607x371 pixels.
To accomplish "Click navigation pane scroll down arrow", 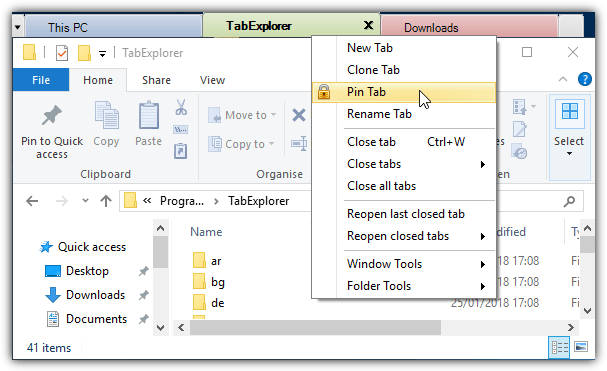I will click(x=160, y=328).
